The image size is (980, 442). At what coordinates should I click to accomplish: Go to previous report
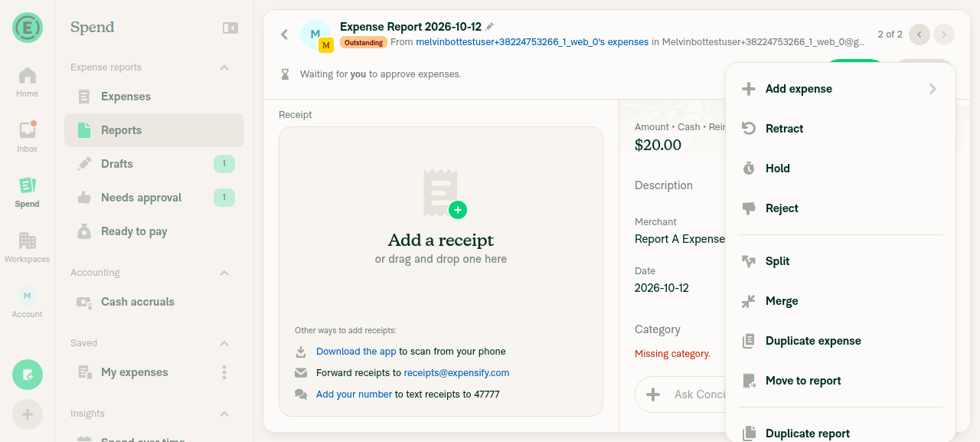click(920, 34)
